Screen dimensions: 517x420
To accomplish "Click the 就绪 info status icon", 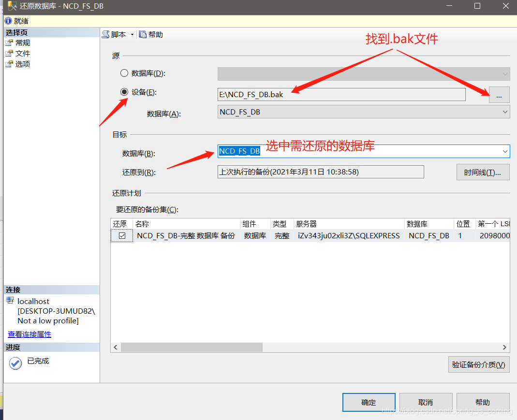I will pos(8,21).
